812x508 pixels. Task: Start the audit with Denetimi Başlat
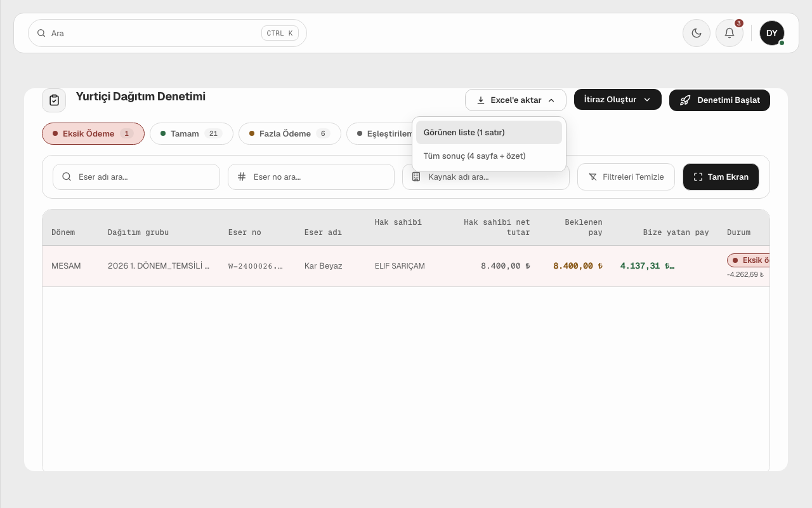[719, 100]
